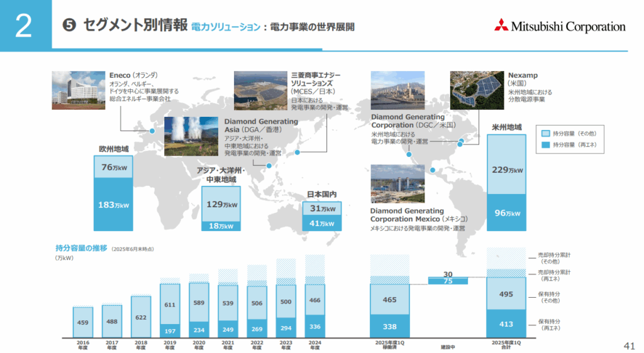Click the 129万kW value in Asia bar
Viewport: 644px width, 353px height.
pos(222,205)
